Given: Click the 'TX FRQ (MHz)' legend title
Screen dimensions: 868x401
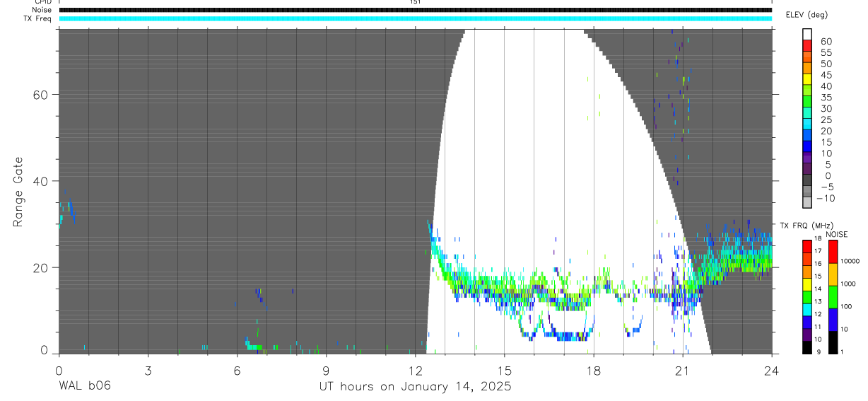Looking at the screenshot, I should [x=807, y=225].
